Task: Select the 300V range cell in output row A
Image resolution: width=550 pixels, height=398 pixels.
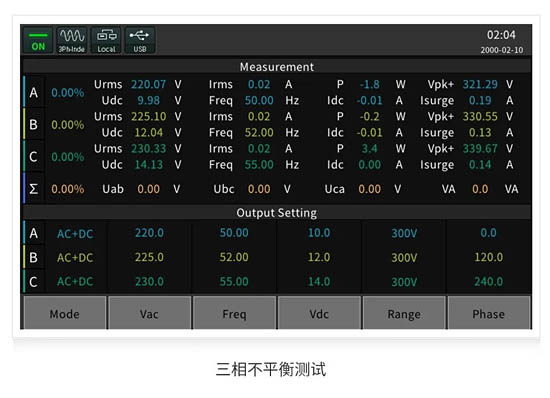Action: (404, 234)
